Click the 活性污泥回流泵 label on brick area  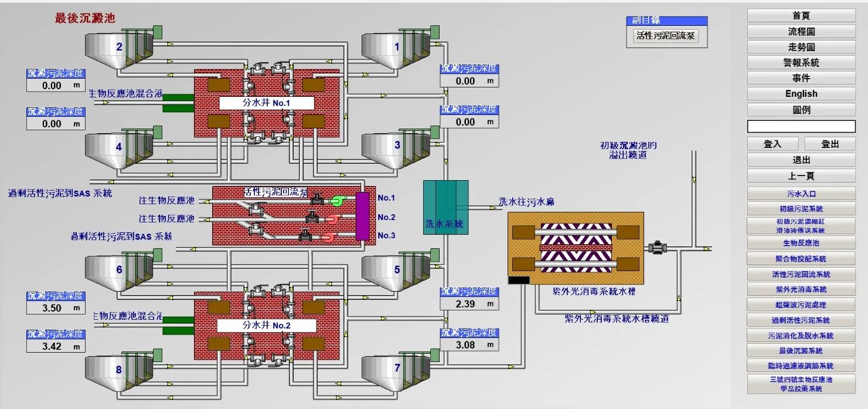point(276,192)
